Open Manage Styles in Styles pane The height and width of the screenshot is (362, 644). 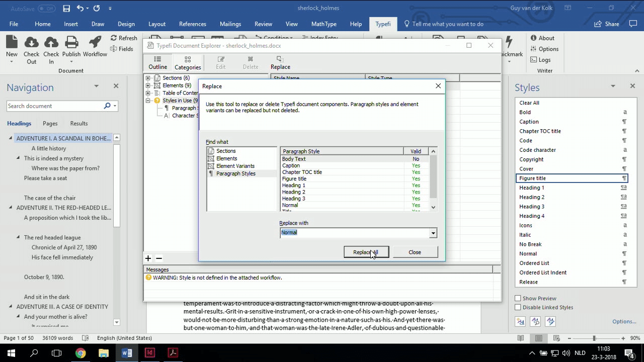pos(550,321)
